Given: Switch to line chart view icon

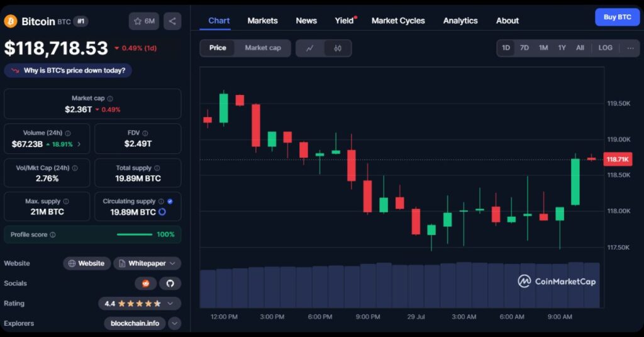Looking at the screenshot, I should tap(310, 48).
